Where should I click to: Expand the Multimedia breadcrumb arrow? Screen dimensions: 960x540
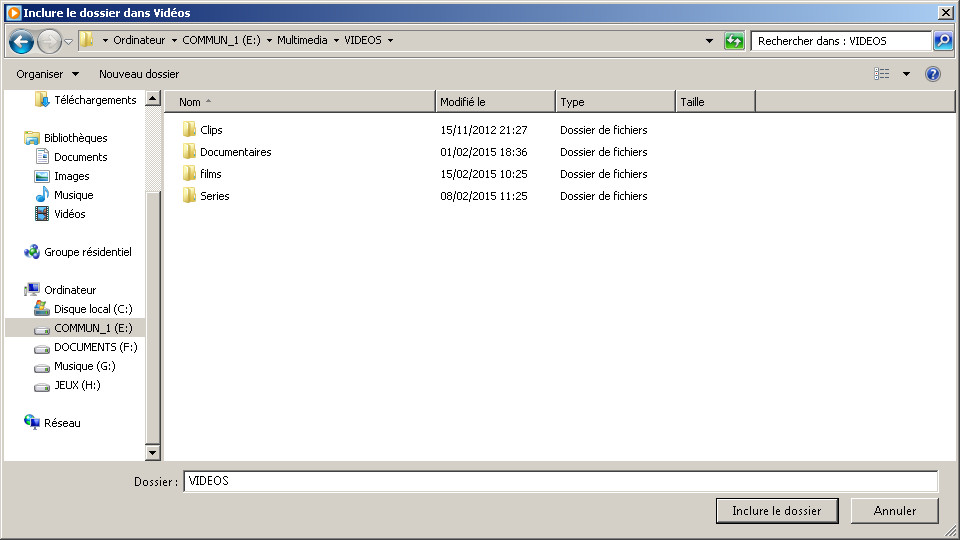[x=336, y=41]
